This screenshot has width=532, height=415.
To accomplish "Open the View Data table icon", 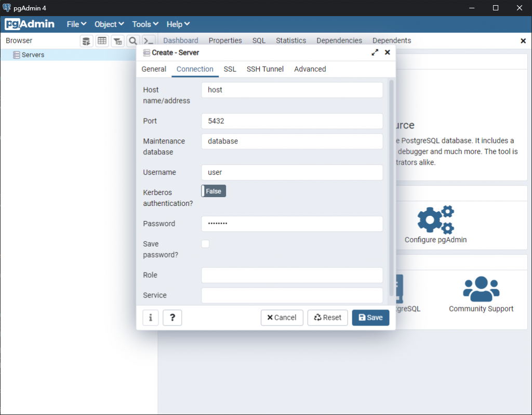I will pos(102,41).
